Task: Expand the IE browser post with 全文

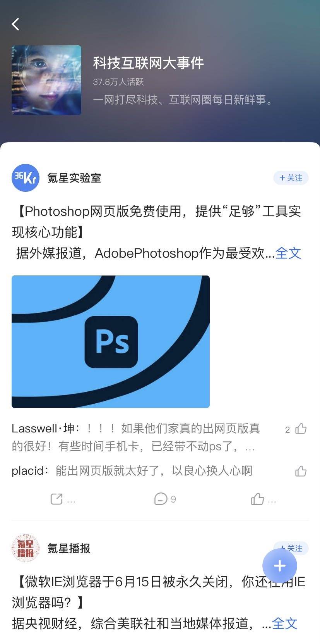Action: 285,623
